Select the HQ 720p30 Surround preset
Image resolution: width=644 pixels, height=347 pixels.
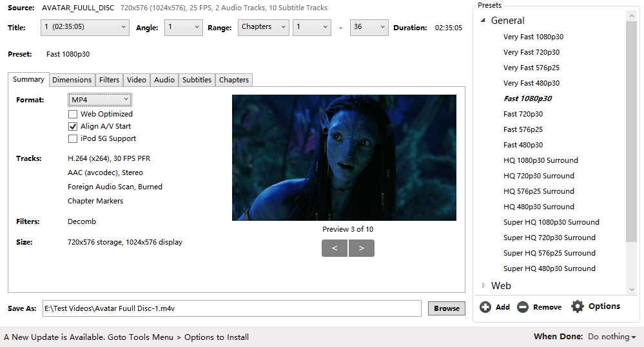coord(539,176)
